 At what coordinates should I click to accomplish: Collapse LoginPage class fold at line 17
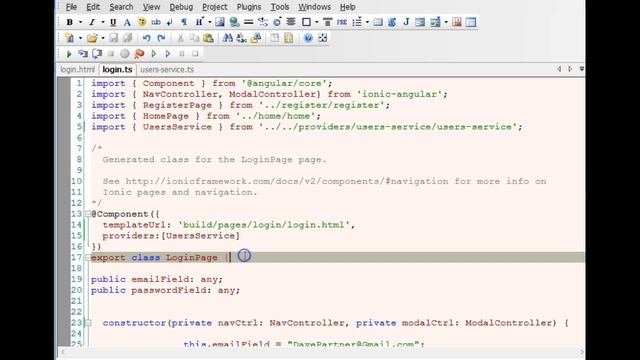pyautogui.click(x=88, y=258)
